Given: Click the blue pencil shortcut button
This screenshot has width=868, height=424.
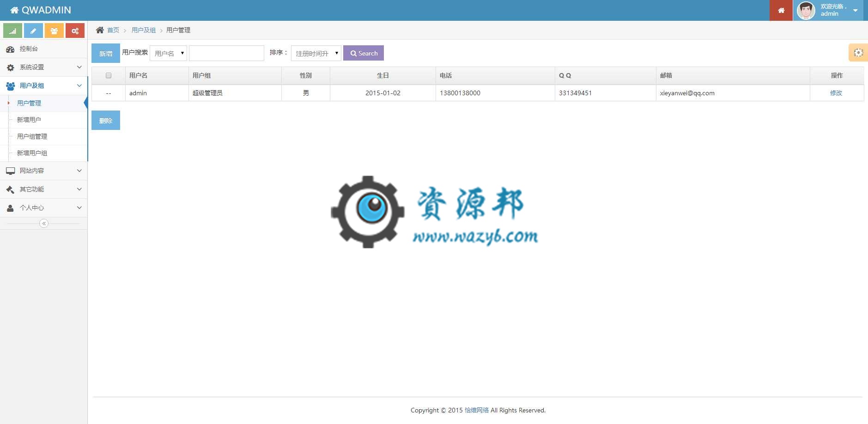Looking at the screenshot, I should (x=33, y=31).
